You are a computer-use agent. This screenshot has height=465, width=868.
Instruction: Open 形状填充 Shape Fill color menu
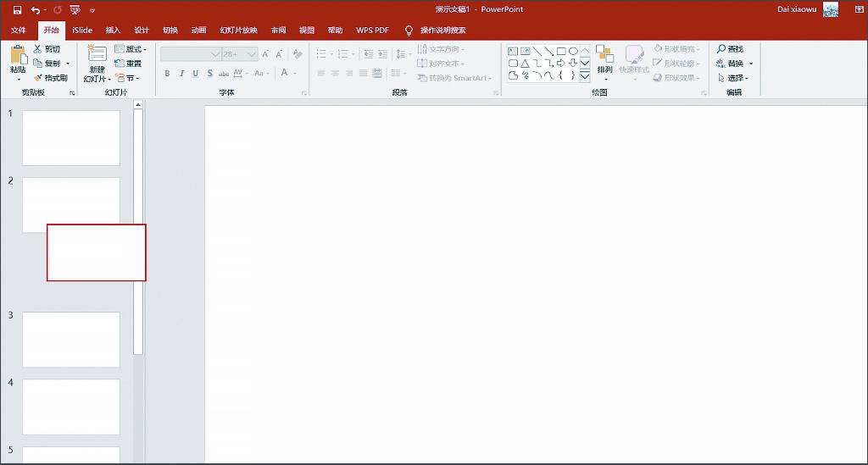(x=676, y=49)
